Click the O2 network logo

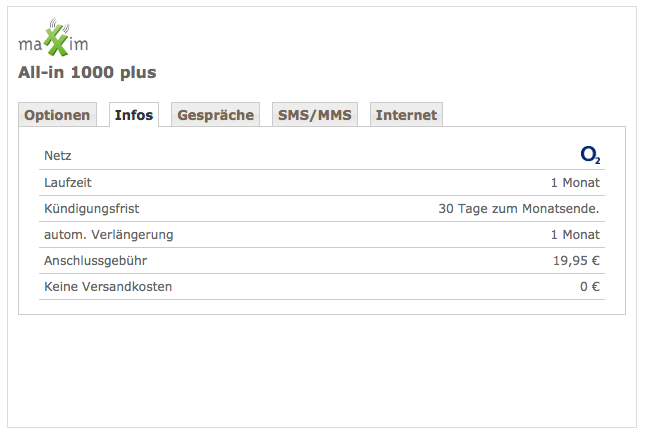(590, 155)
